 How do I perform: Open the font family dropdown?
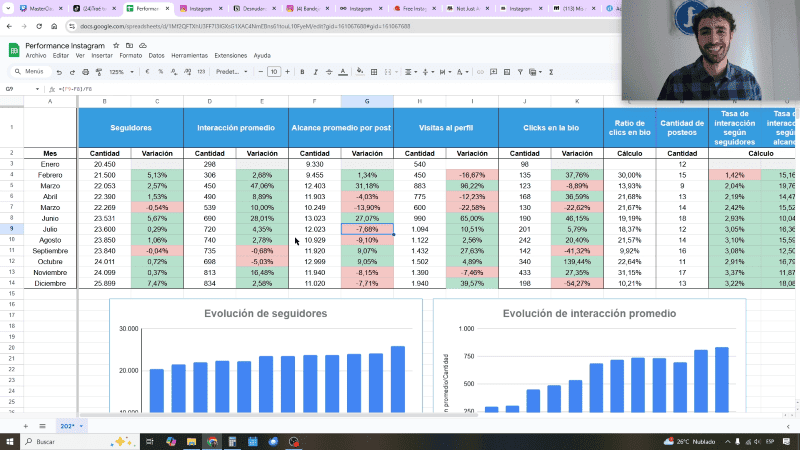click(x=232, y=72)
